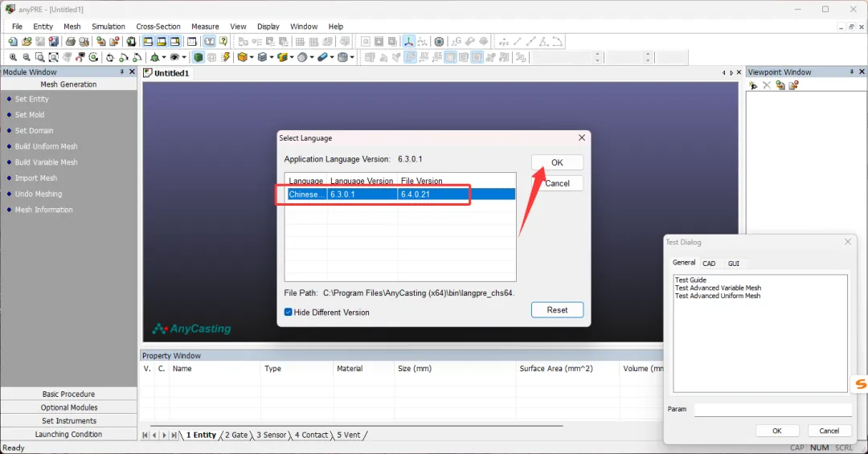
Task: Expand the Basic Procedure module section
Action: tap(68, 394)
